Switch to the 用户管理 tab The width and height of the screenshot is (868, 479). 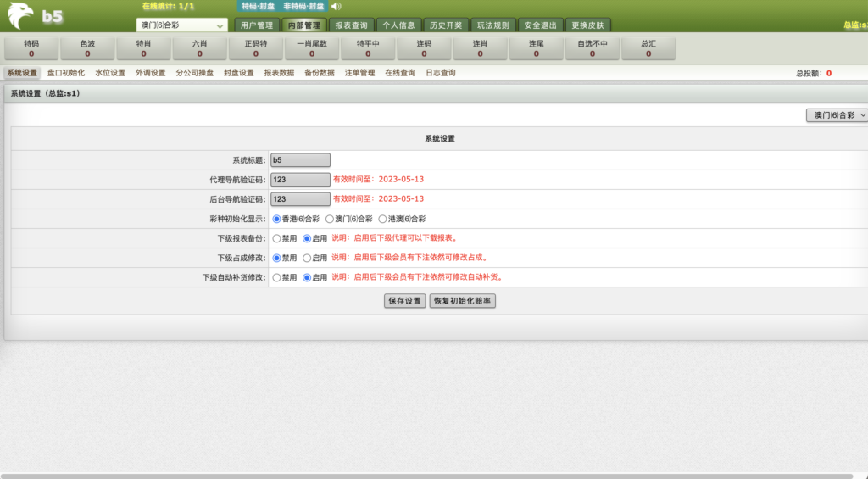(255, 25)
